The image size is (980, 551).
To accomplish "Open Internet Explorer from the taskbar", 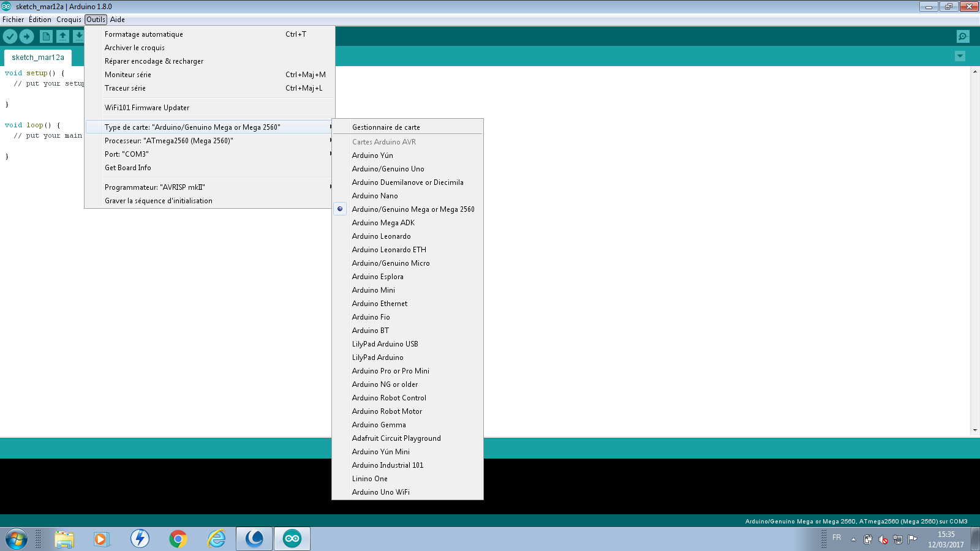I will tap(216, 539).
